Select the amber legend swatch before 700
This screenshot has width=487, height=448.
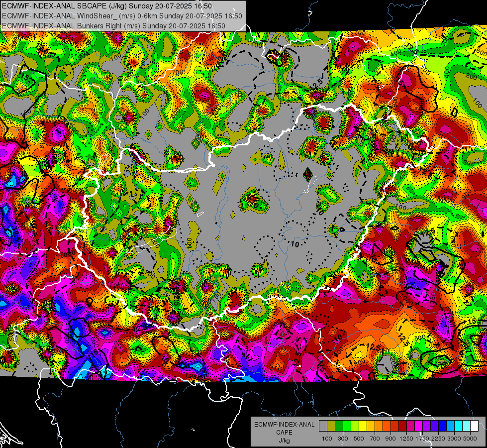click(371, 426)
